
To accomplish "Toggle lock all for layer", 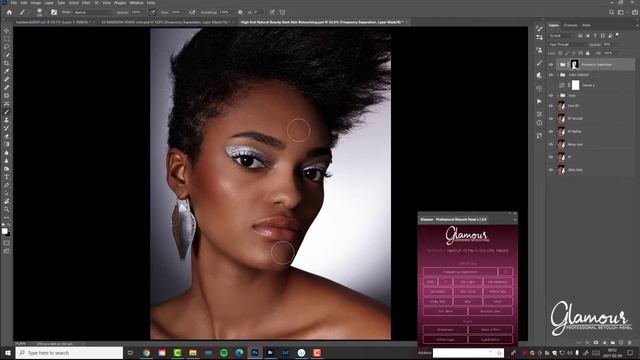I will 588,53.
